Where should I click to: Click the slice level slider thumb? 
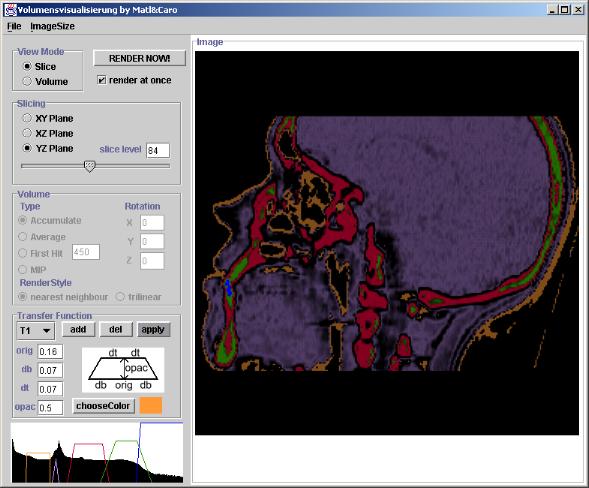89,166
